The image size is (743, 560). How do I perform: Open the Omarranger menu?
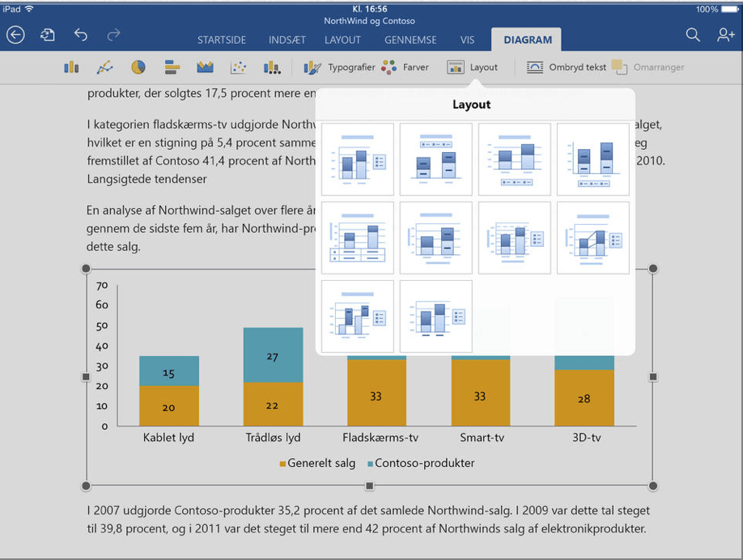(x=647, y=67)
